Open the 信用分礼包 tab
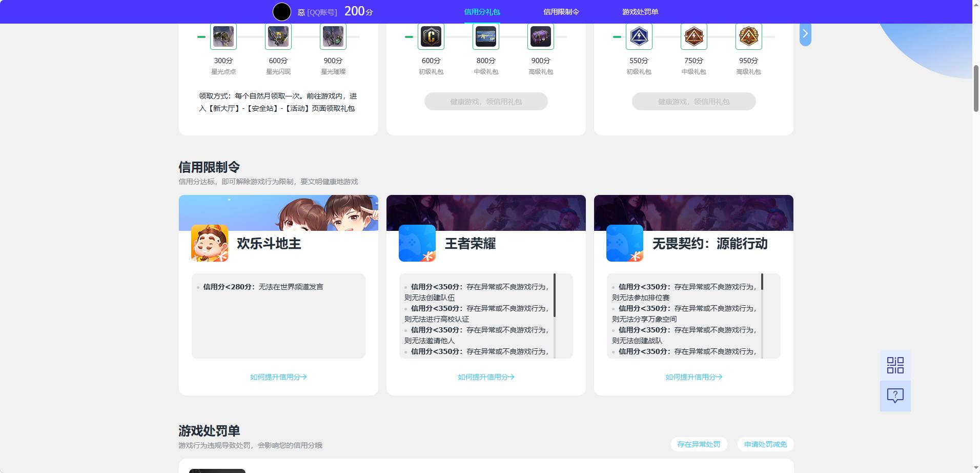Viewport: 980px width, 473px height. tap(482, 12)
